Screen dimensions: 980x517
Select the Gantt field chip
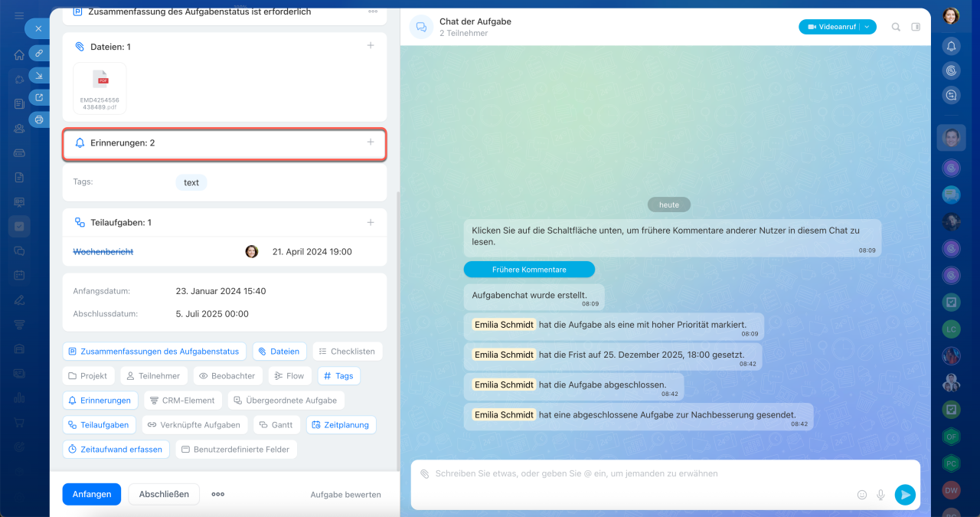276,425
